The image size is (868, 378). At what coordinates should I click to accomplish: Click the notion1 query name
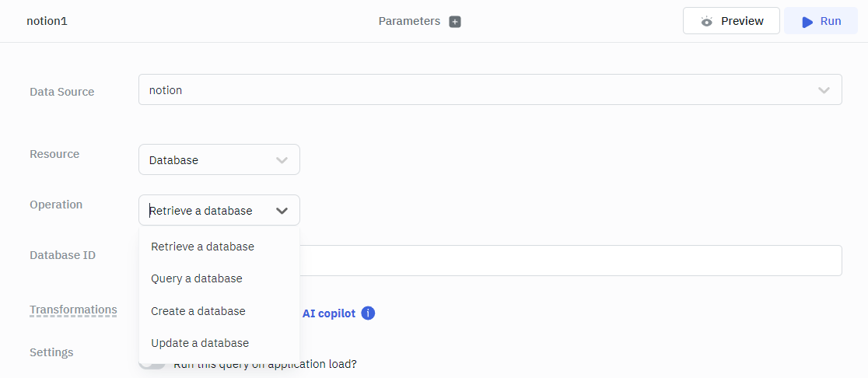[47, 21]
